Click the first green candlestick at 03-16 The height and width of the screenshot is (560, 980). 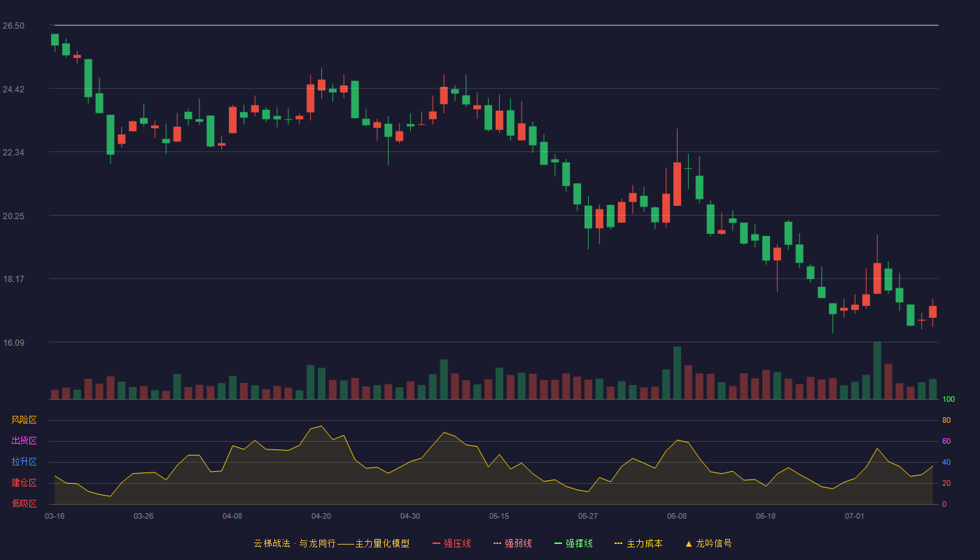(x=55, y=40)
